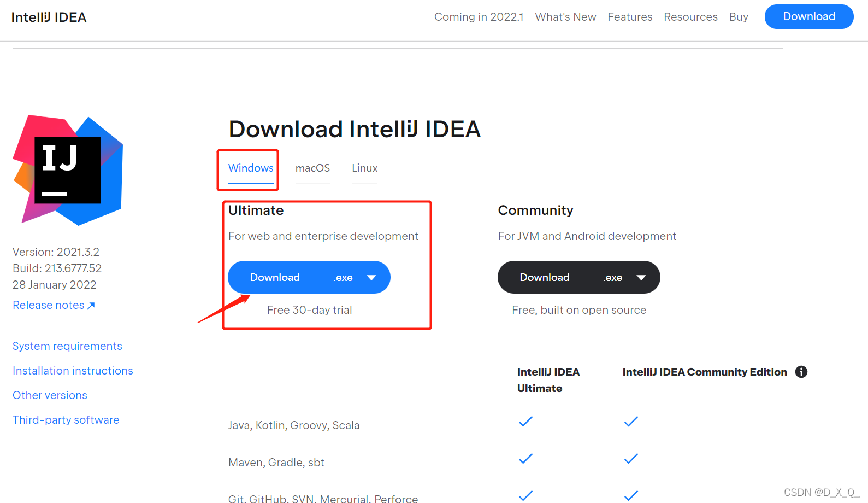The height and width of the screenshot is (503, 868).
Task: Click the Community checkmark in Maven, Gradle row
Action: [631, 458]
